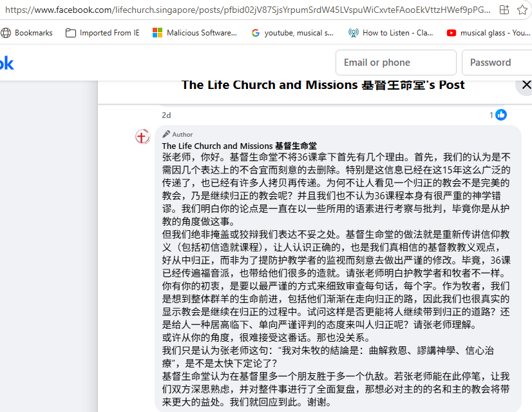Click the Facebook logo
Screen dimensions: 532x412
(6, 63)
